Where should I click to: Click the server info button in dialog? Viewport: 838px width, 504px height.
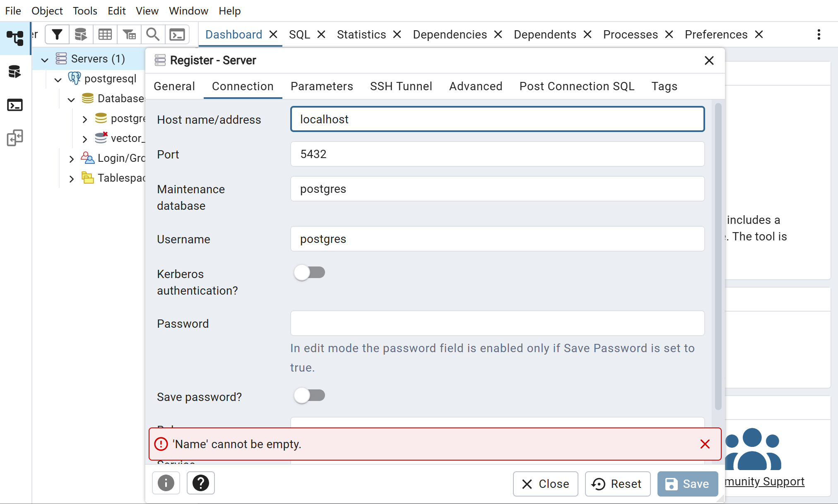(x=166, y=483)
